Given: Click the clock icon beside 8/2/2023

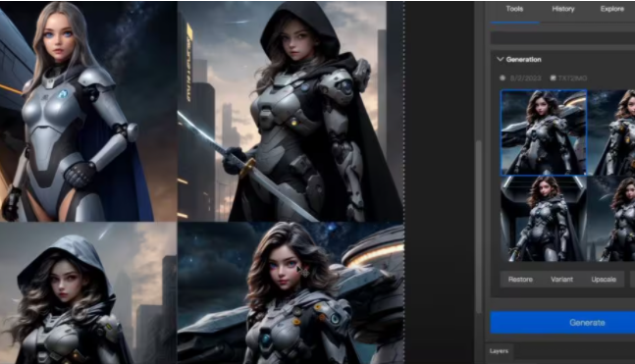Looking at the screenshot, I should [x=503, y=78].
